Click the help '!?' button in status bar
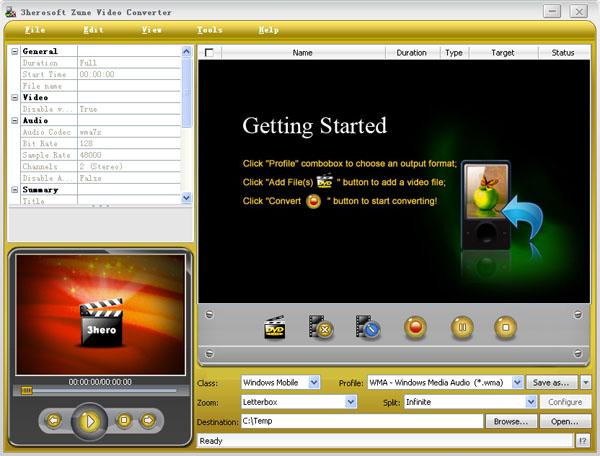Viewport: 600px width, 456px height. tap(582, 441)
